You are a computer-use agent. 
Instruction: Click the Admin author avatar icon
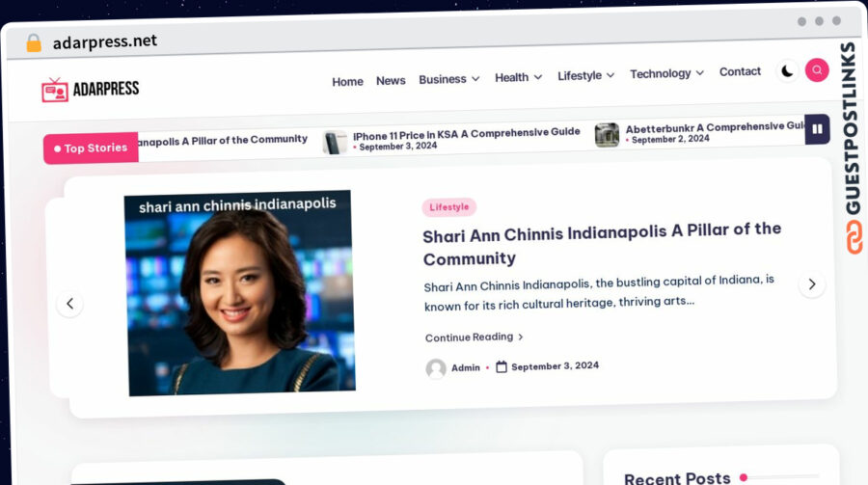point(436,368)
